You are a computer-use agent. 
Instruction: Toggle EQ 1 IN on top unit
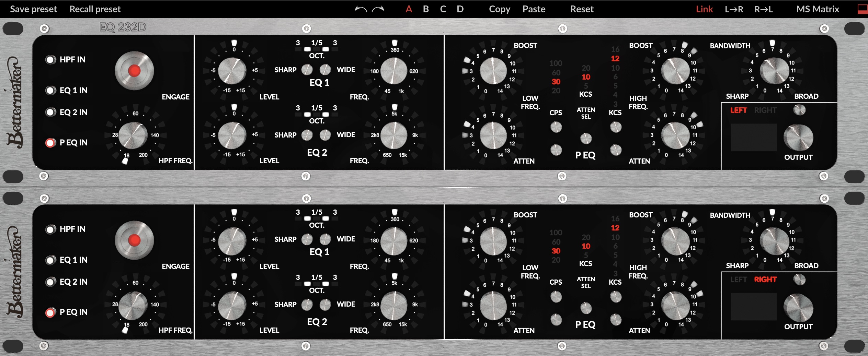50,91
